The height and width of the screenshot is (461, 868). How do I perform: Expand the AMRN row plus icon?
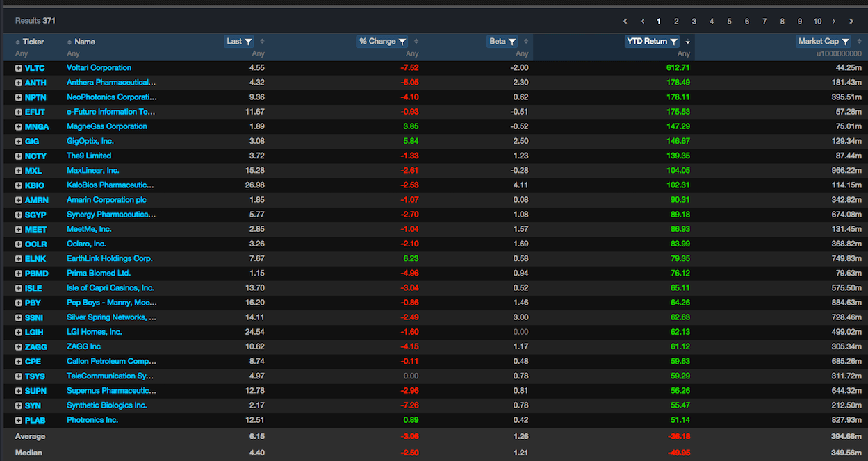point(19,200)
